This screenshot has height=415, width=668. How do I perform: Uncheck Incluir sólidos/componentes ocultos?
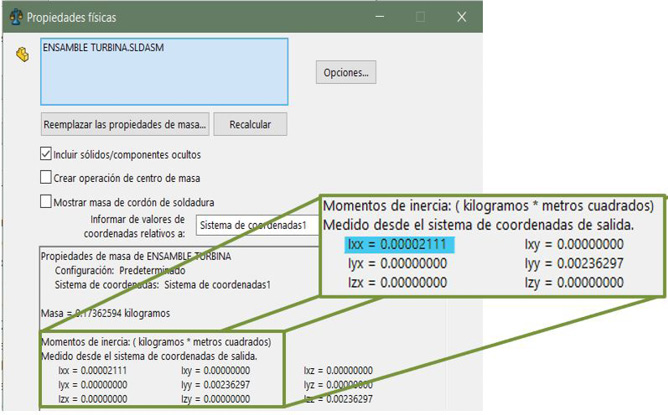(45, 155)
